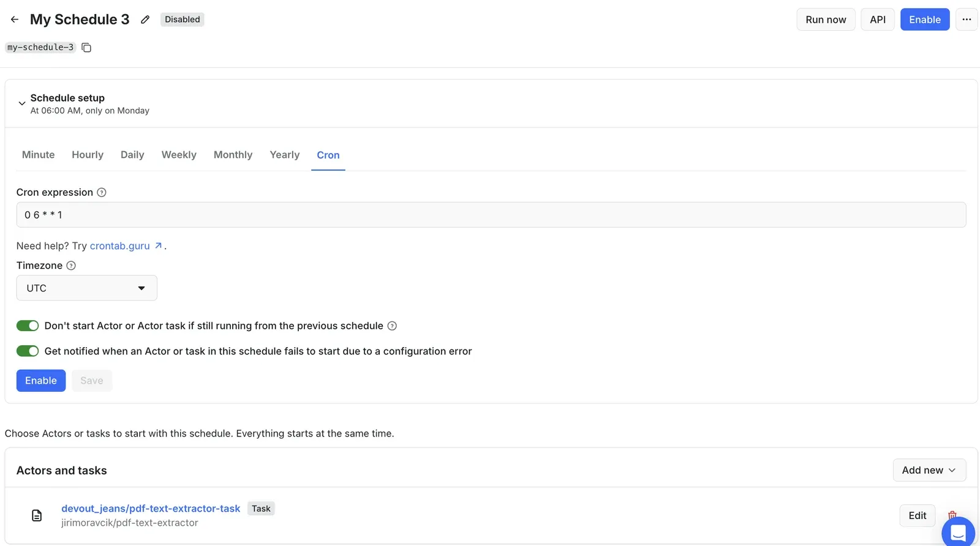
Task: Open Cron expression help tooltip icon
Action: 102,192
